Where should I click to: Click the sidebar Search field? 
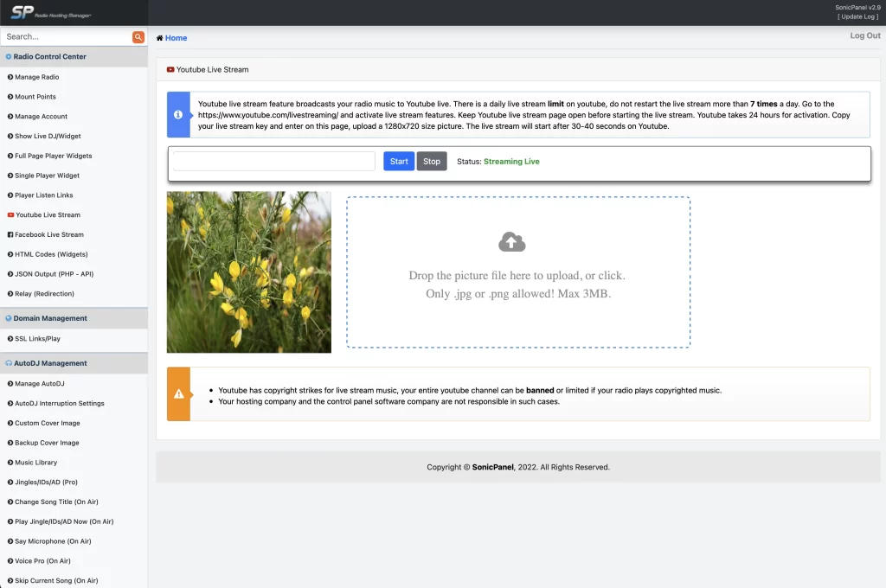point(67,36)
